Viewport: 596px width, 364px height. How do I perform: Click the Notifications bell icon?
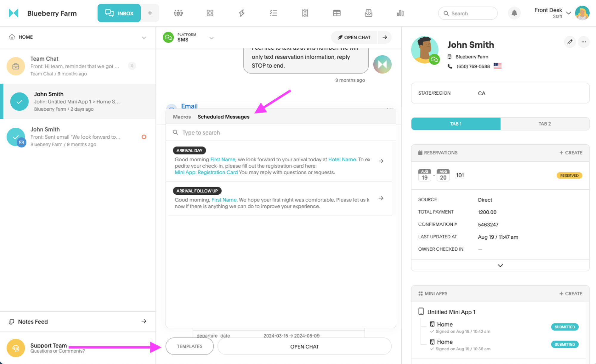514,13
